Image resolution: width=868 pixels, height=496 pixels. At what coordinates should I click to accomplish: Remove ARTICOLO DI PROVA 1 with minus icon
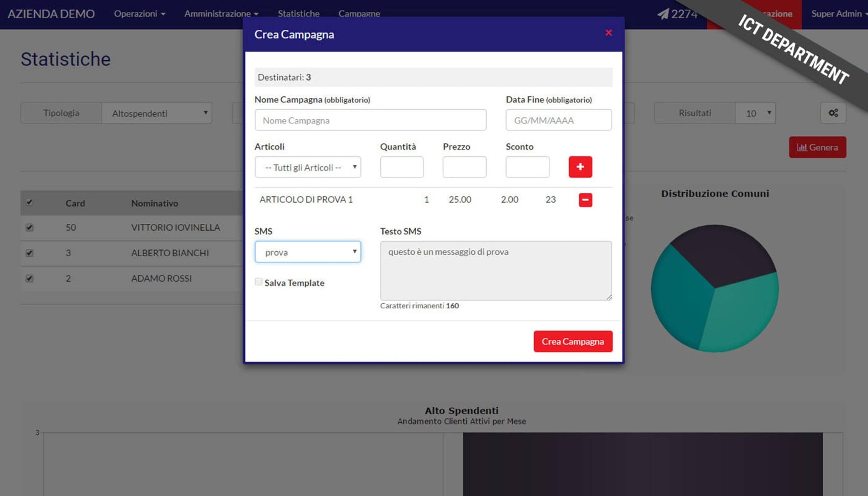click(585, 200)
